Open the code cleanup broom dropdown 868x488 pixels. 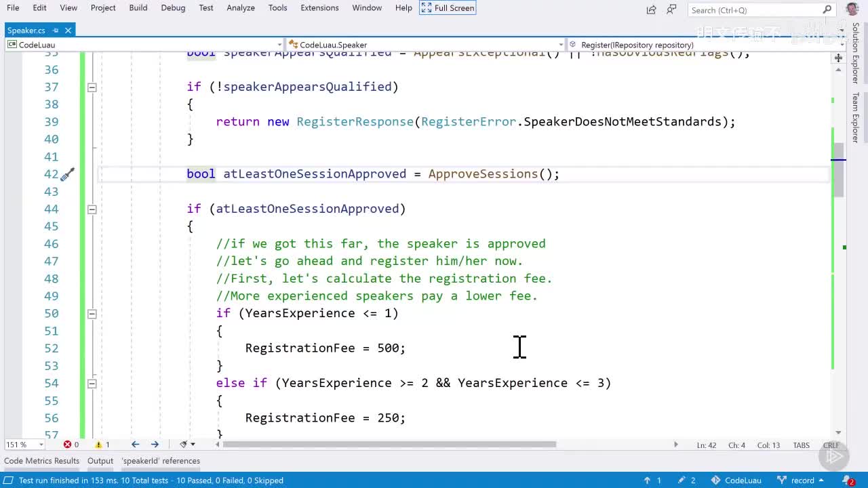[x=187, y=445]
